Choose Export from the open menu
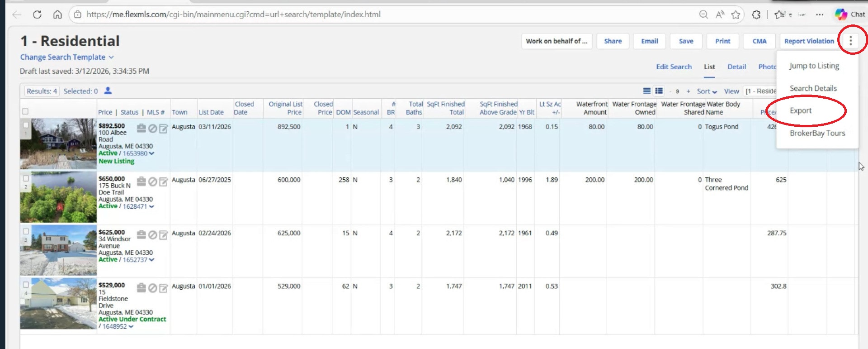Image resolution: width=868 pixels, height=349 pixels. (801, 110)
